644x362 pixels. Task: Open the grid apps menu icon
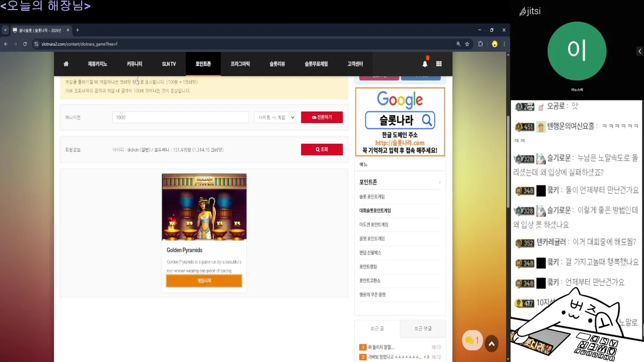click(439, 64)
